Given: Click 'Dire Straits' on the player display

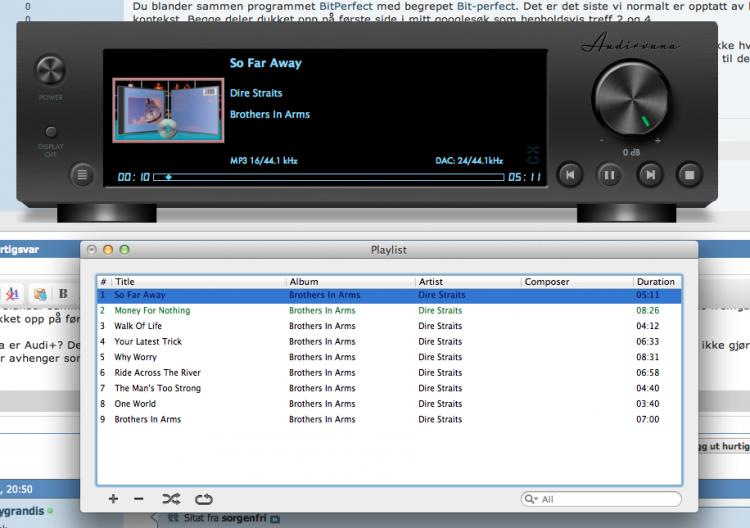Looking at the screenshot, I should tap(256, 93).
